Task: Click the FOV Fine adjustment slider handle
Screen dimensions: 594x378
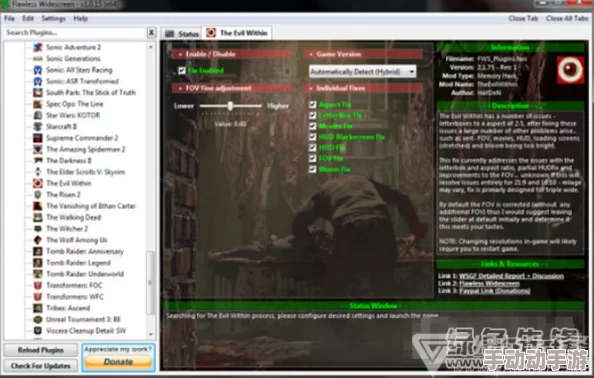Action: pos(230,106)
